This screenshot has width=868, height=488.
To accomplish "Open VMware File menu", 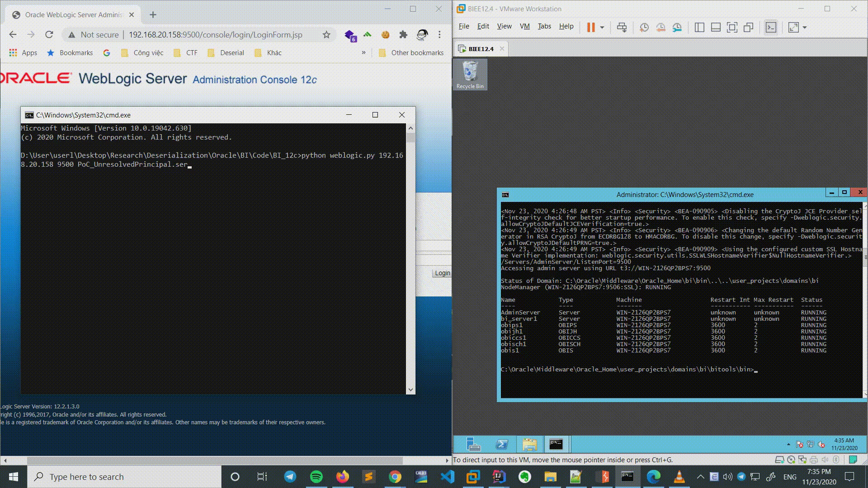I will [464, 26].
